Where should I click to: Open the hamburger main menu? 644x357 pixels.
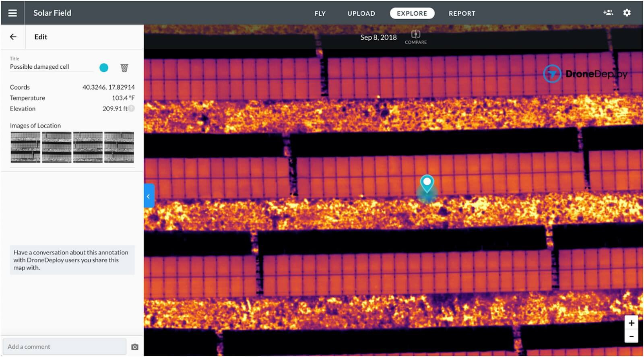click(12, 13)
